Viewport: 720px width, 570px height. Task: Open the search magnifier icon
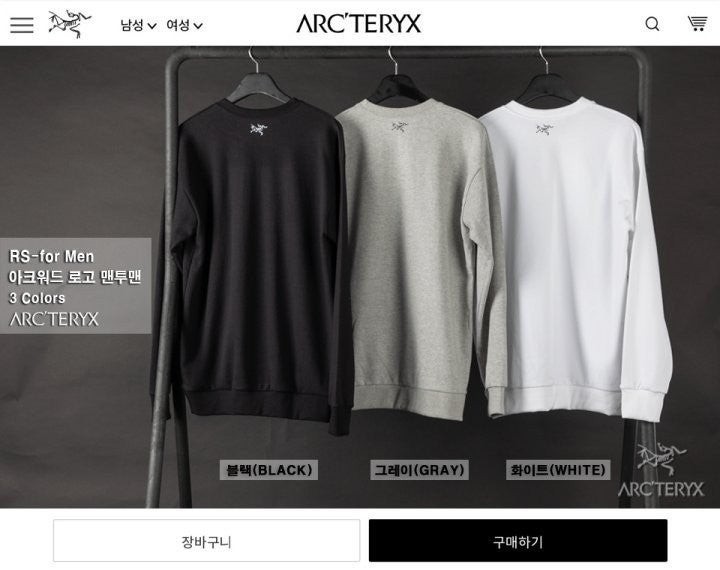pos(652,23)
